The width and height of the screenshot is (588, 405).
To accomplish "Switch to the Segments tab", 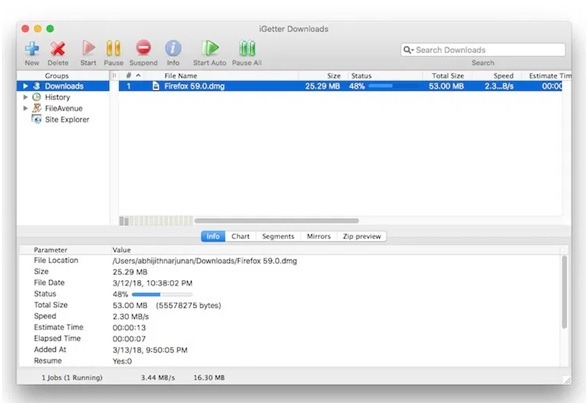I will point(278,236).
